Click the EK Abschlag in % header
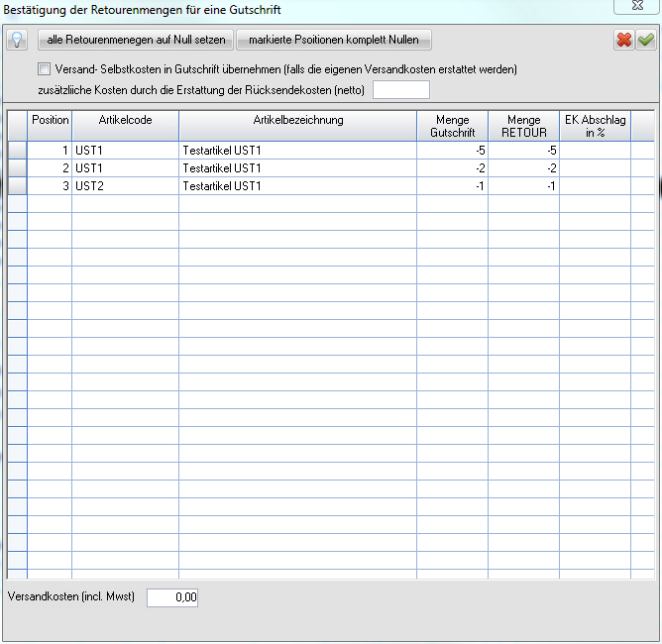This screenshot has height=644, width=662. click(x=595, y=126)
